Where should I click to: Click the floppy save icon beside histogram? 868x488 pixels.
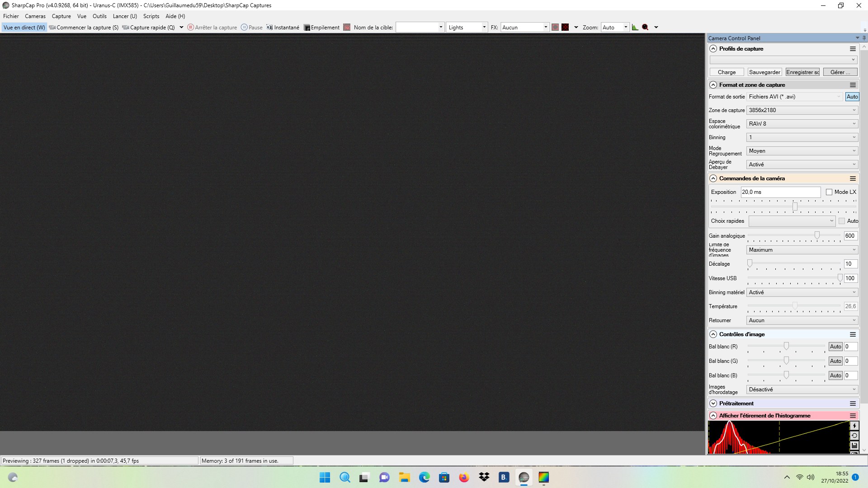pos(854,446)
